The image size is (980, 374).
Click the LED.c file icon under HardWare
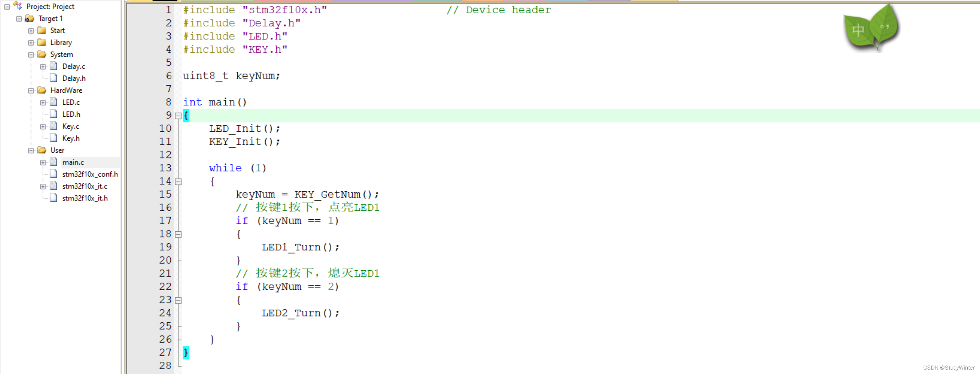coord(53,102)
